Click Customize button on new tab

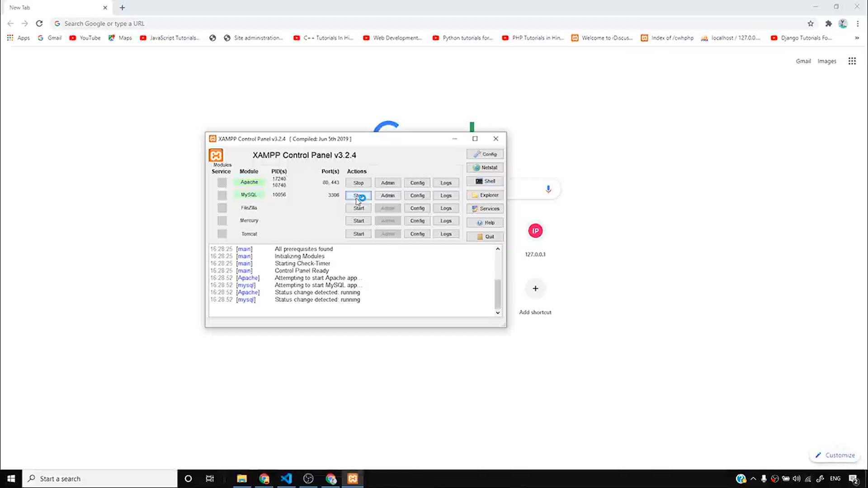tap(835, 455)
